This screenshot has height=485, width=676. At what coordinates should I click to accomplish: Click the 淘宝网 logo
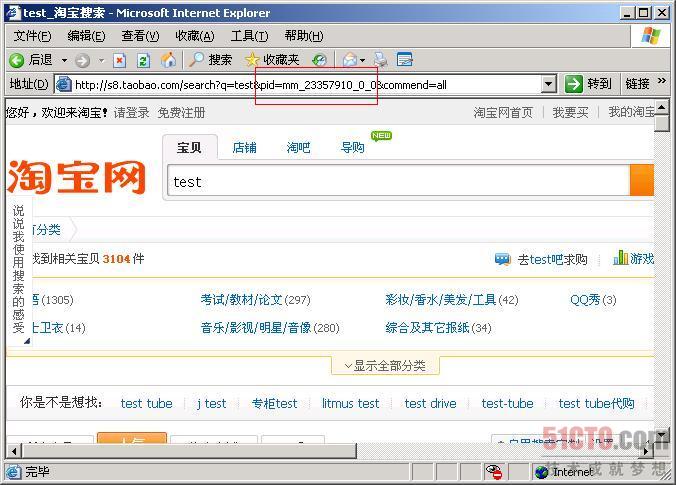click(x=77, y=177)
